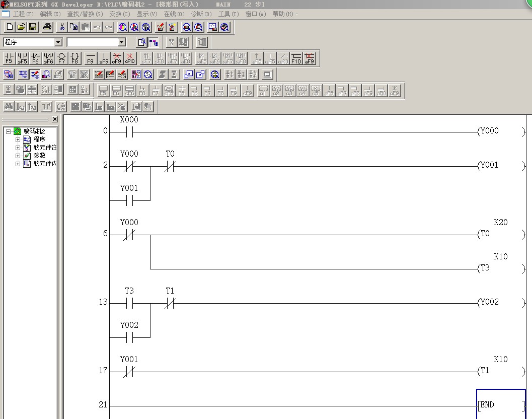The height and width of the screenshot is (419, 532).
Task: Select the Y002 coil on step 13
Action: tap(488, 302)
